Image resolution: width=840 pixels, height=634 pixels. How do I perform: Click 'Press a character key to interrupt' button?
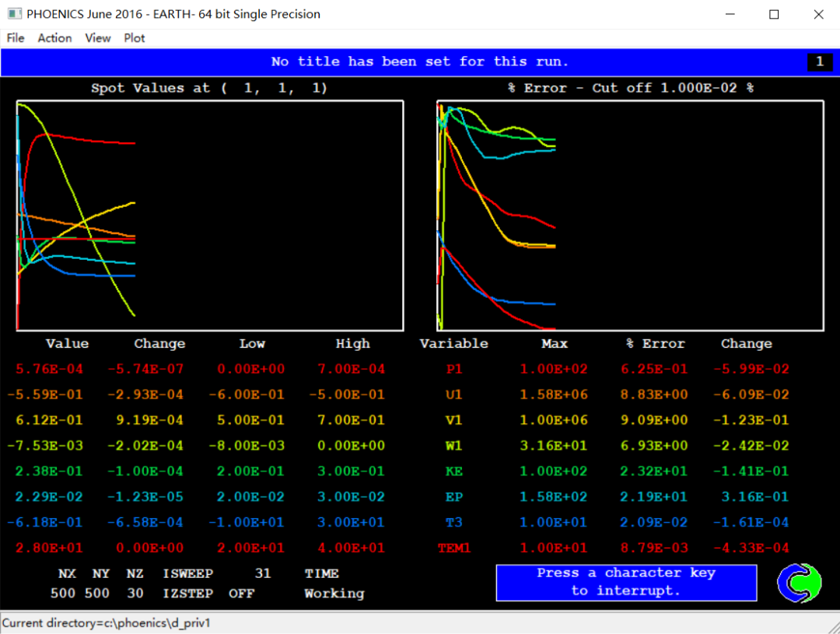pos(626,582)
